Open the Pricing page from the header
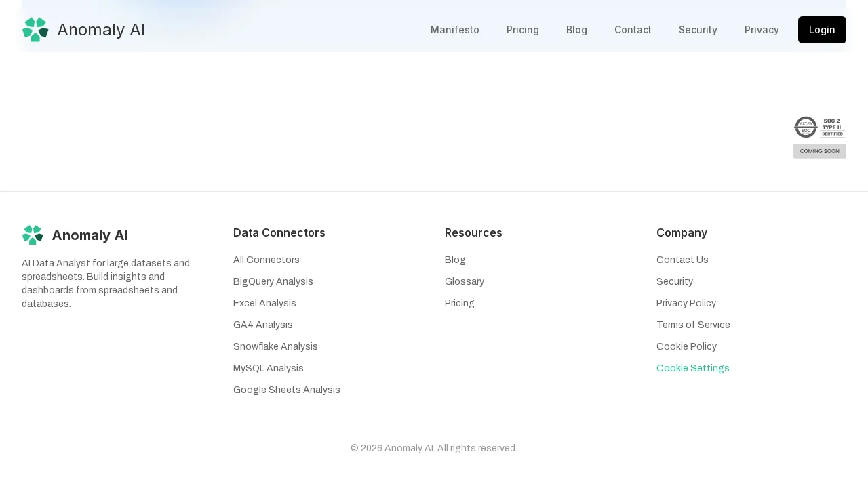 click(x=522, y=30)
